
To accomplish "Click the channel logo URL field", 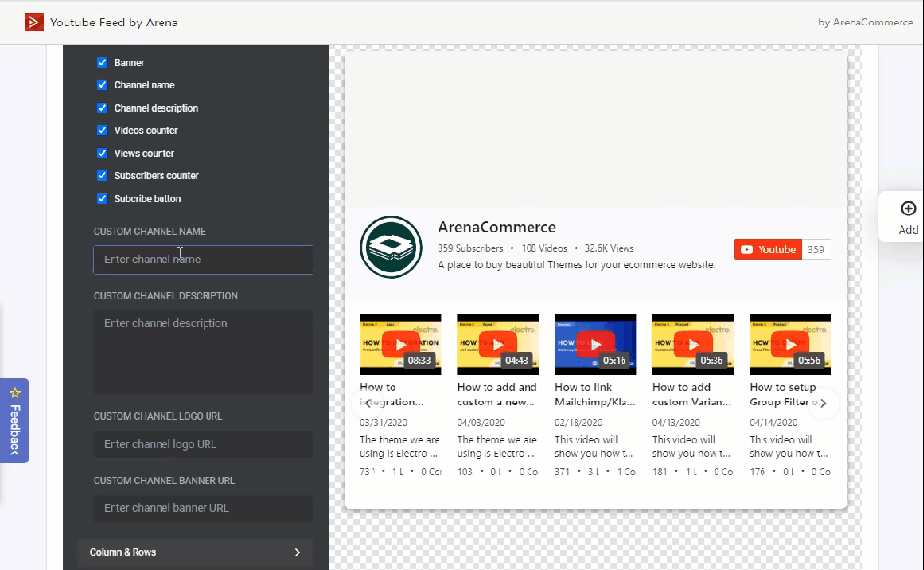I will tap(204, 445).
